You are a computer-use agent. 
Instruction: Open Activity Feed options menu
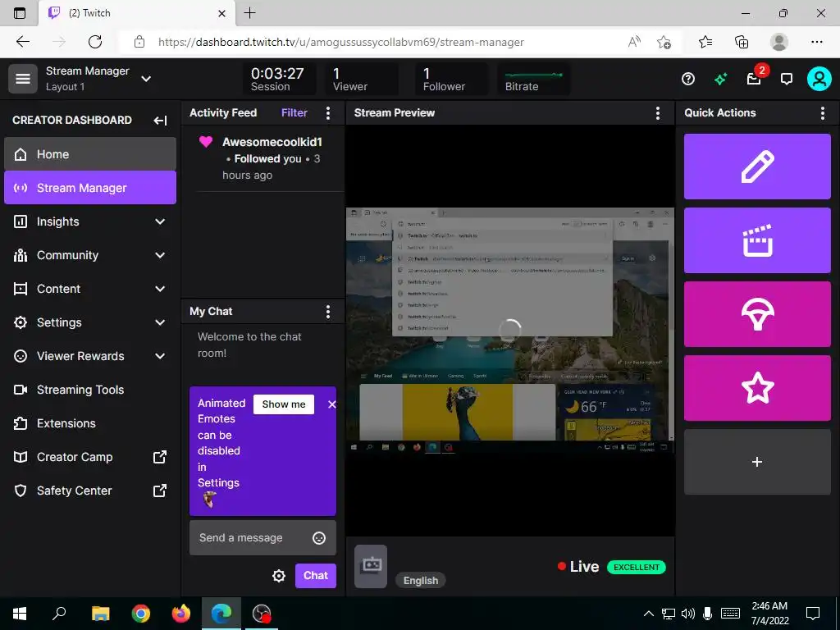coord(328,112)
